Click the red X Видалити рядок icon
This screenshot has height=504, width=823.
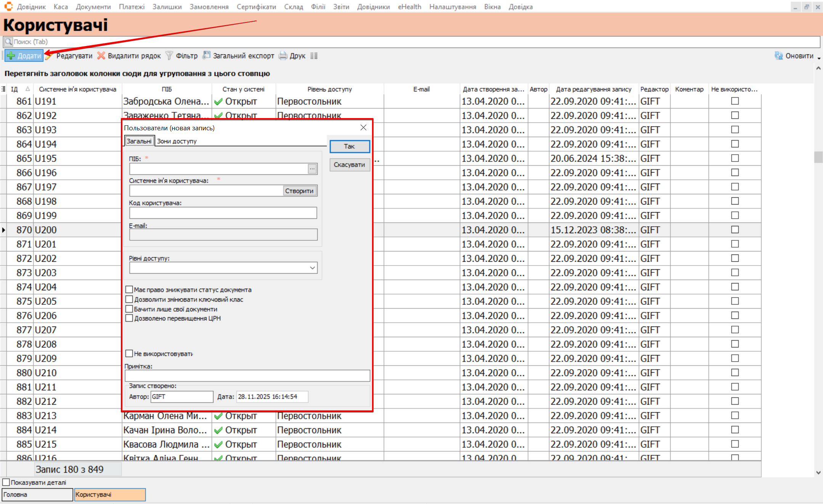101,56
